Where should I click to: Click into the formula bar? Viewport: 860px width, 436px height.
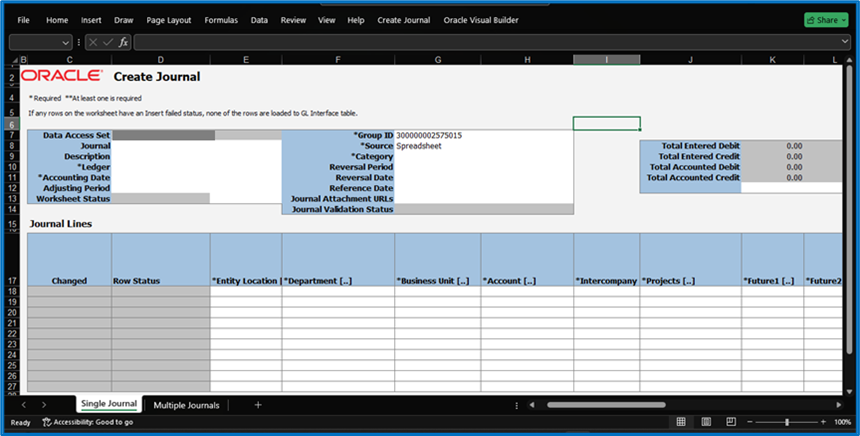[485, 42]
